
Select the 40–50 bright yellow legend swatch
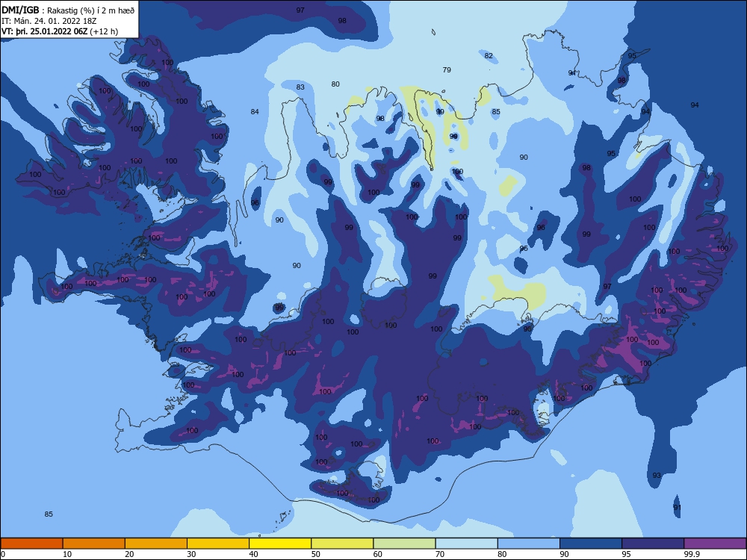pyautogui.click(x=280, y=544)
